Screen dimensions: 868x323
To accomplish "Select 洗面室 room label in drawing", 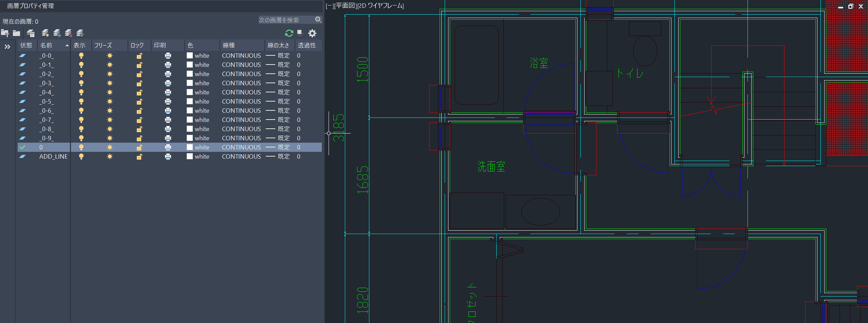I will [491, 166].
